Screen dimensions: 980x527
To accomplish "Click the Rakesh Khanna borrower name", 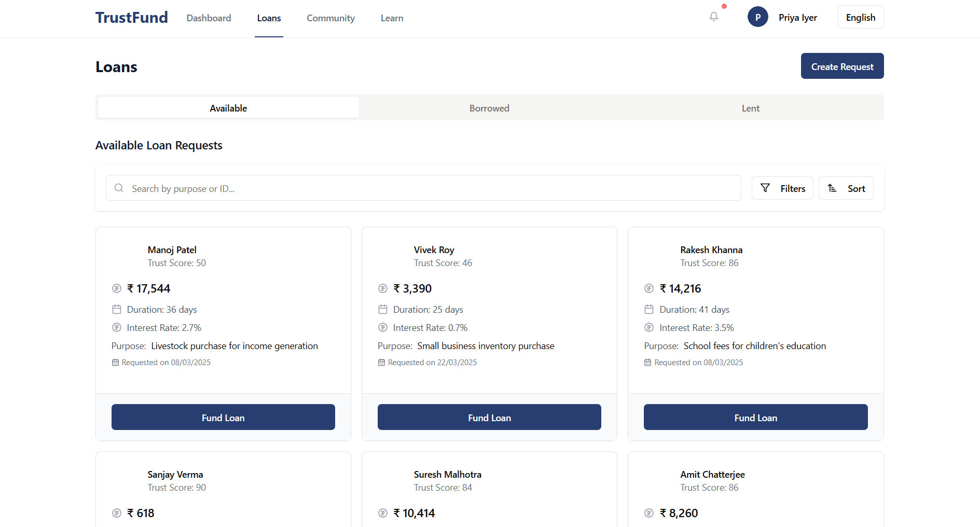I will (711, 250).
